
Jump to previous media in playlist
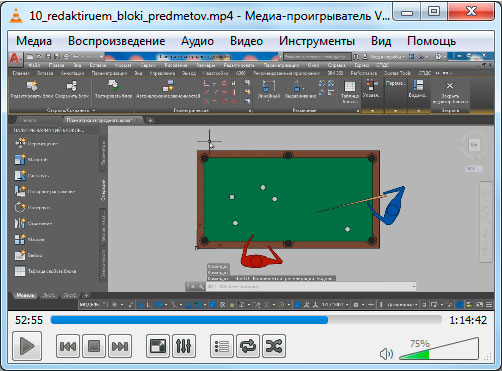[68, 346]
